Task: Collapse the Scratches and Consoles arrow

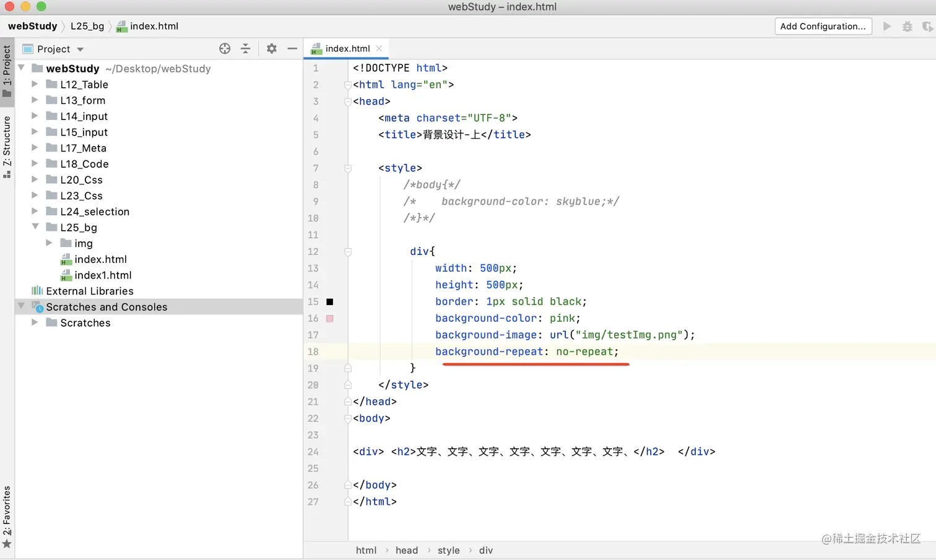Action: click(x=21, y=306)
